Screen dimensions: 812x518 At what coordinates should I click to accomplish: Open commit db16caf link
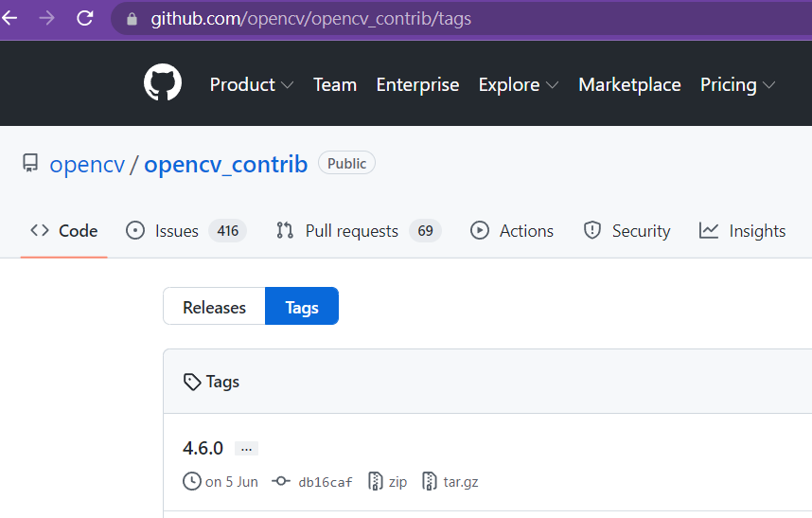(x=326, y=482)
